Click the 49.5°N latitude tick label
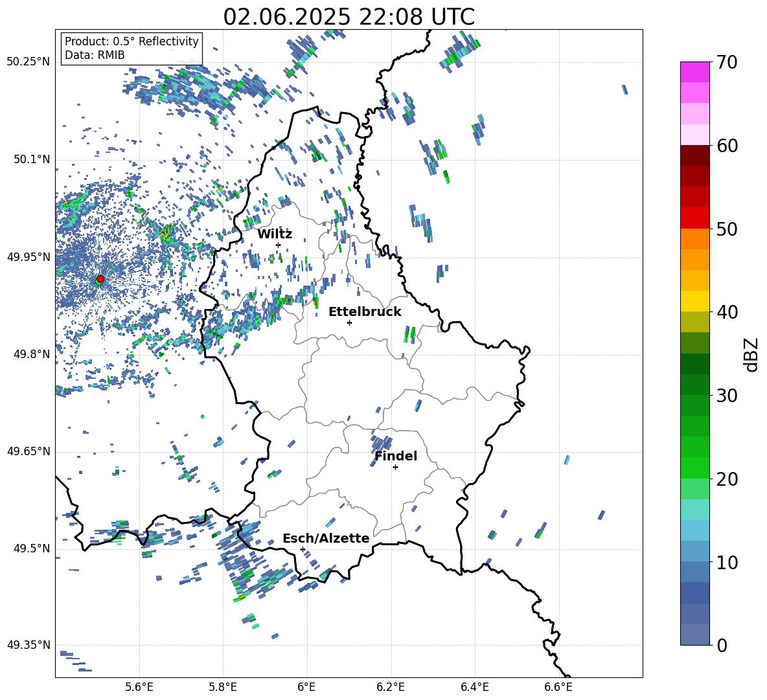767x700 pixels. pyautogui.click(x=32, y=548)
